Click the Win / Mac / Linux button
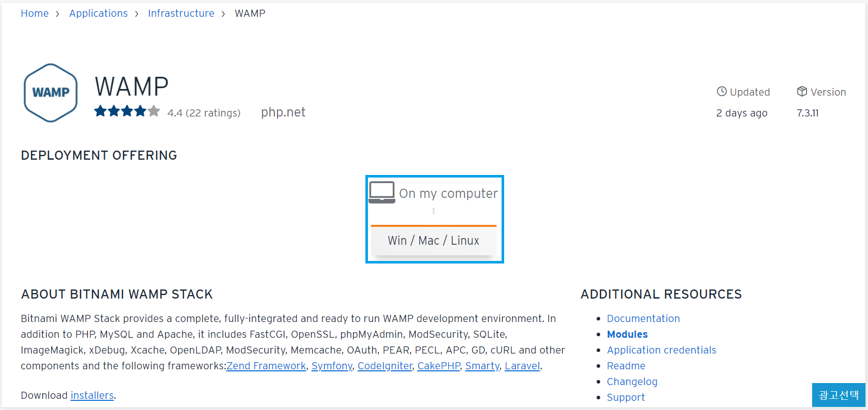868x410 pixels. pos(433,241)
